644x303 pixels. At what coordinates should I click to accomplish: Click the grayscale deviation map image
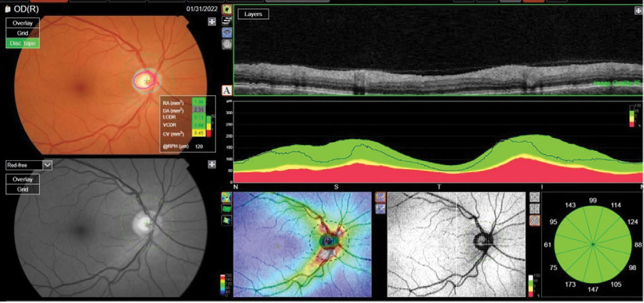(456, 244)
